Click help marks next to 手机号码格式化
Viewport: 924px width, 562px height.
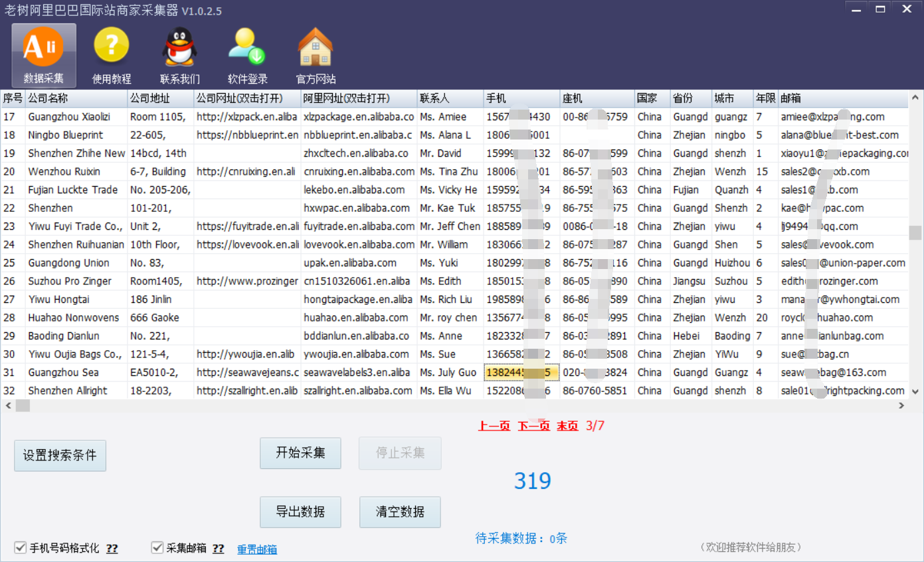click(x=112, y=549)
